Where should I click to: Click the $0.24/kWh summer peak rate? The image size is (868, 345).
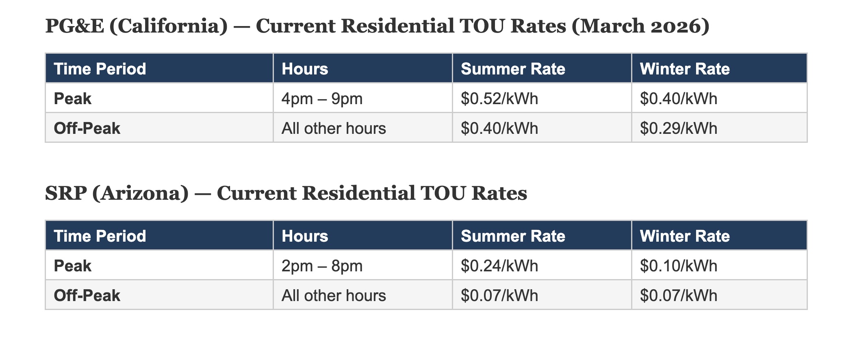(499, 266)
